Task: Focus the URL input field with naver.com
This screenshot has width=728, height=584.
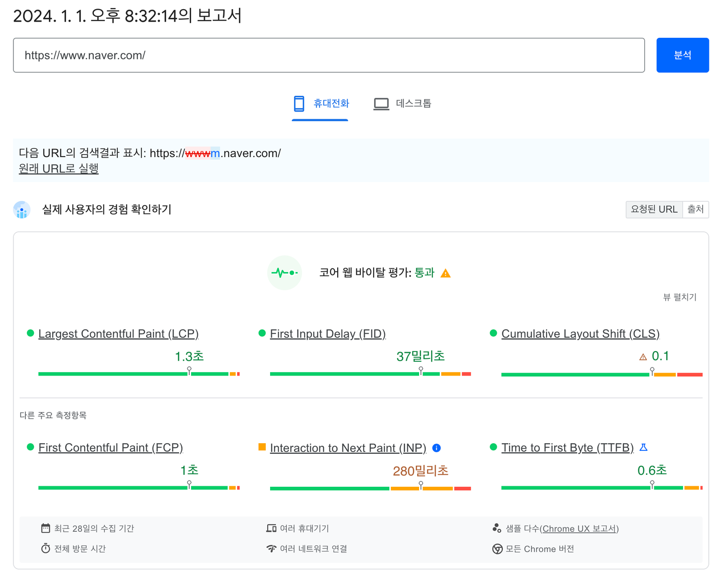Action: 329,55
